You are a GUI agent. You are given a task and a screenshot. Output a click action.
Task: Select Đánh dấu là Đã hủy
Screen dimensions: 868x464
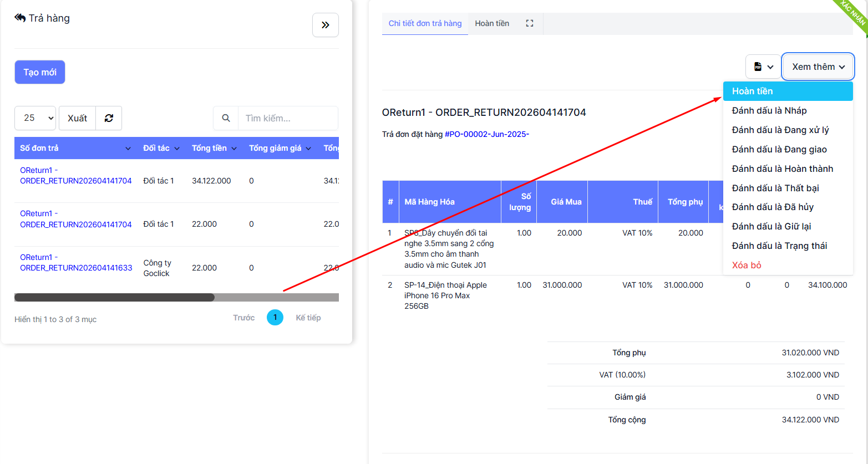(x=772, y=207)
